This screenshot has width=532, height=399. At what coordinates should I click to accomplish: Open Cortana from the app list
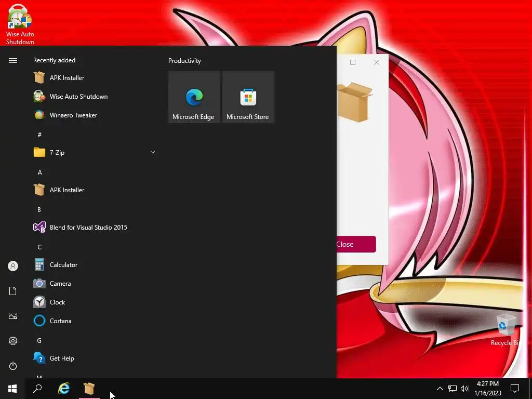pyautogui.click(x=95, y=321)
